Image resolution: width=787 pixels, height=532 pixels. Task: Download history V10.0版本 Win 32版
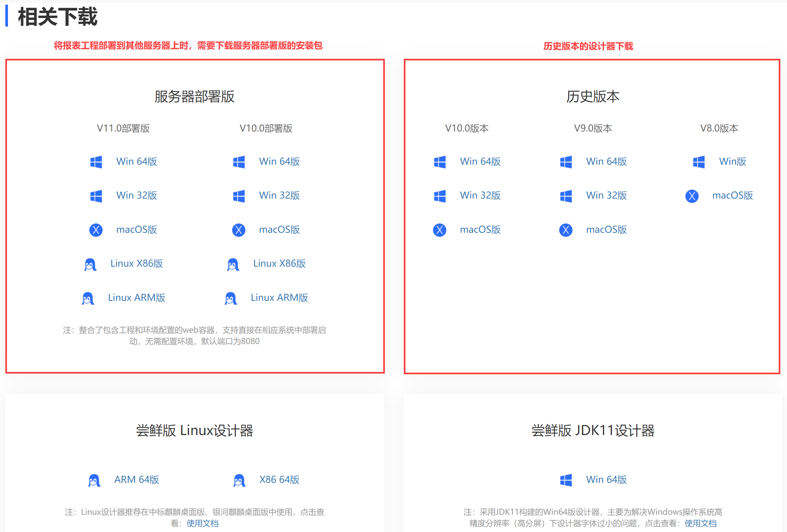tap(480, 195)
